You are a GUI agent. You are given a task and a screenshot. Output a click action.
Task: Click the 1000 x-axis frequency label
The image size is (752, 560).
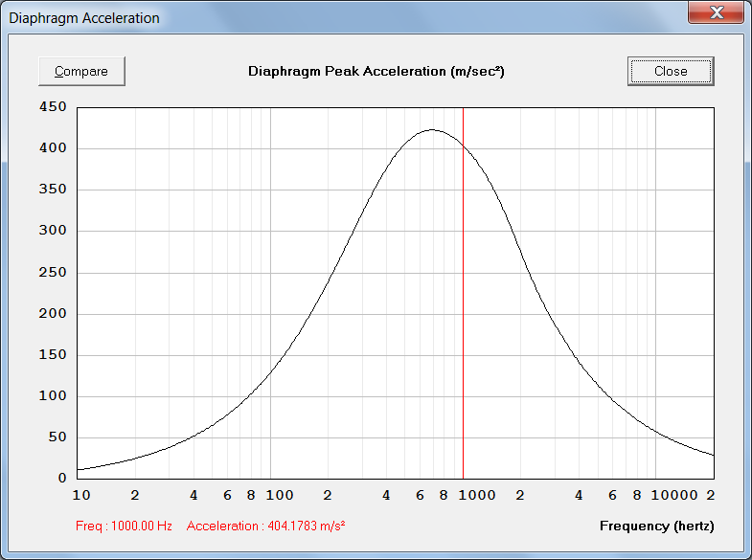pos(477,495)
